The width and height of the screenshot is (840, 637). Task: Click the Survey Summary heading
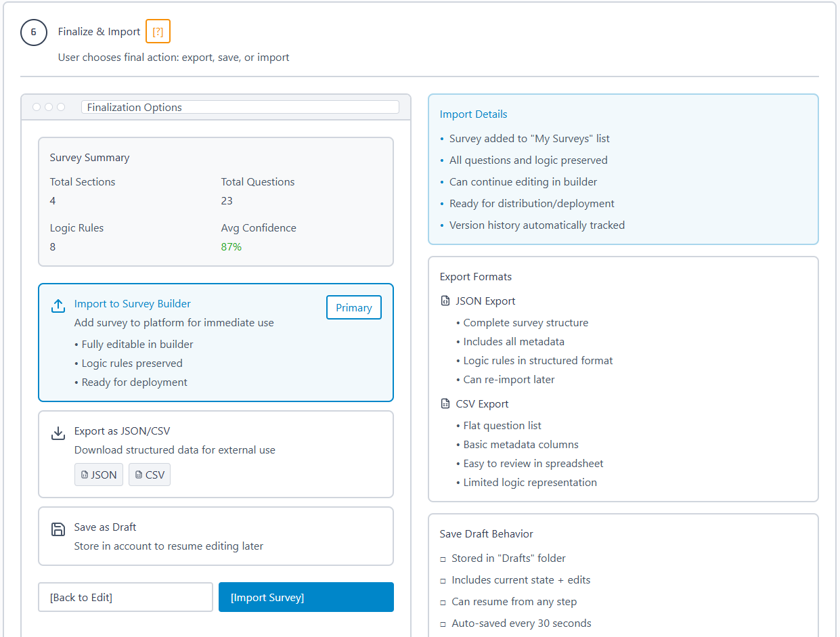[x=89, y=157]
